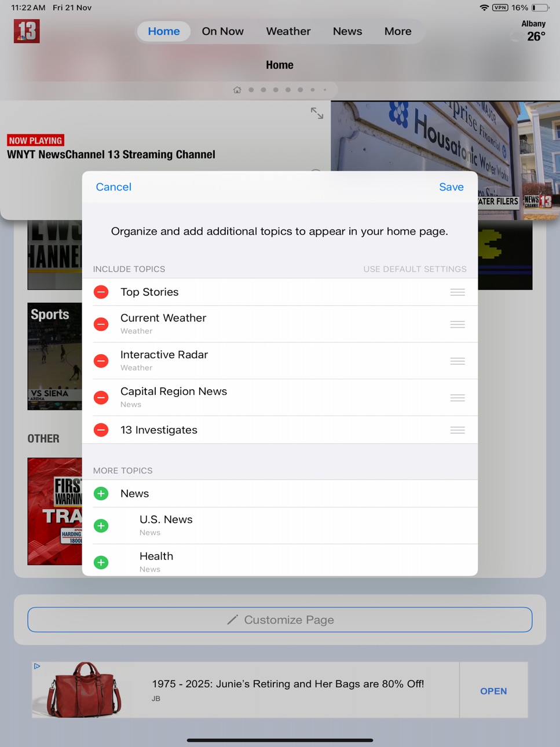This screenshot has height=747, width=560.
Task: Tap the red handbag ad image
Action: (86, 690)
